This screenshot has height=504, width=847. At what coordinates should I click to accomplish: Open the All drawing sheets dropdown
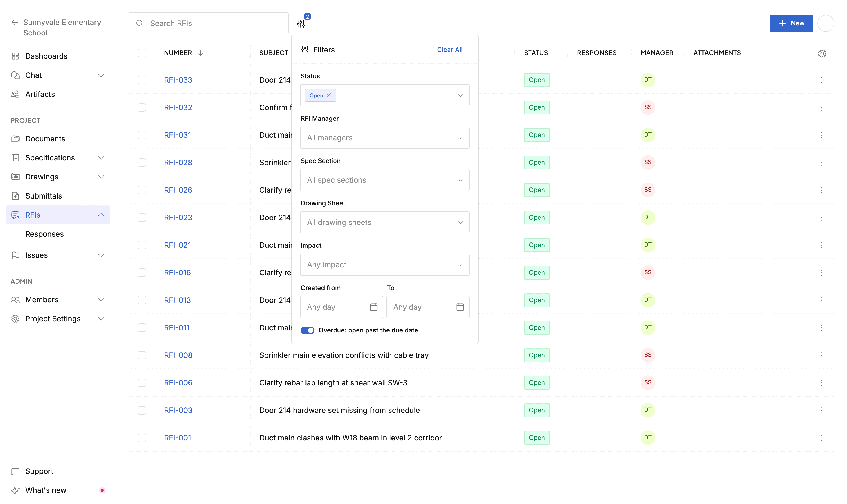tap(385, 222)
